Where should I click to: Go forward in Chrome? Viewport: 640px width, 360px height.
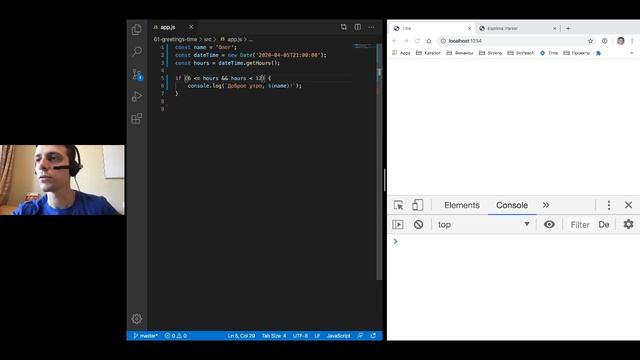click(406, 41)
